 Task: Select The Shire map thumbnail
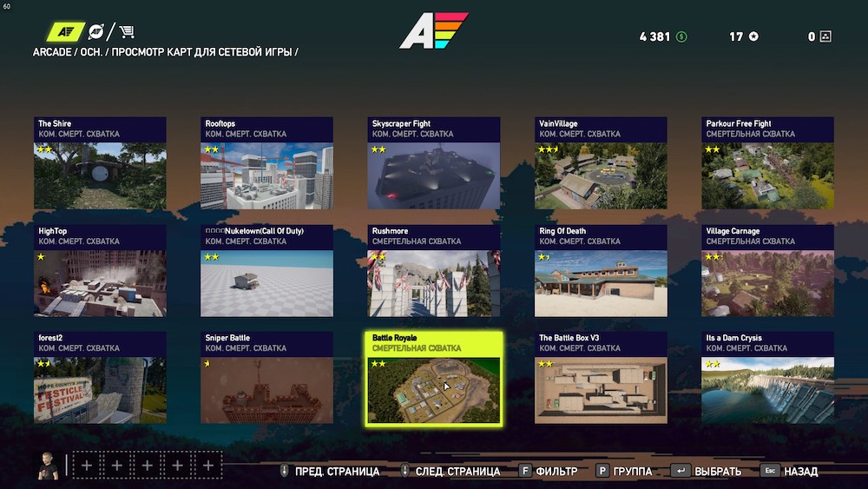coord(100,162)
